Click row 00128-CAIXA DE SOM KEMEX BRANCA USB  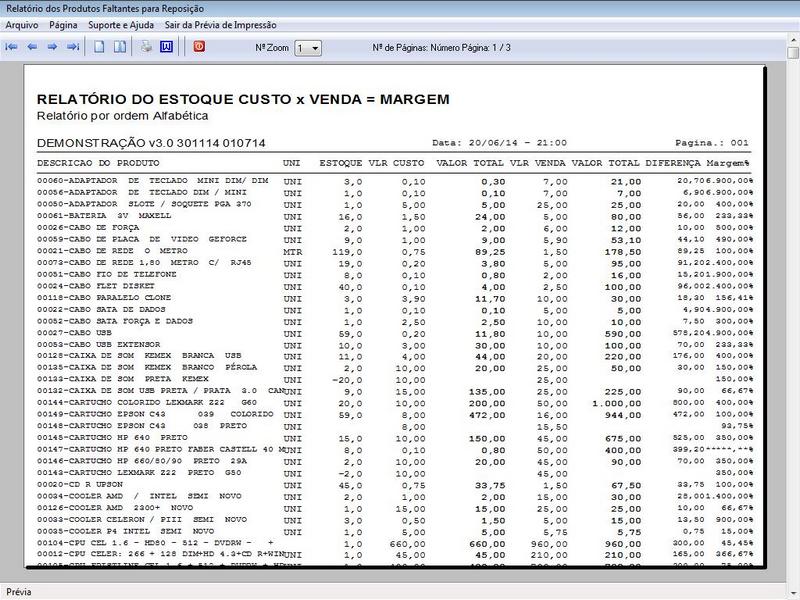tap(394, 356)
